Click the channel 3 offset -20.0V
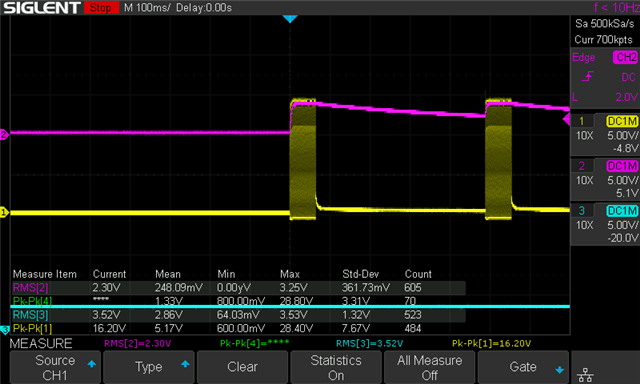 pos(622,238)
